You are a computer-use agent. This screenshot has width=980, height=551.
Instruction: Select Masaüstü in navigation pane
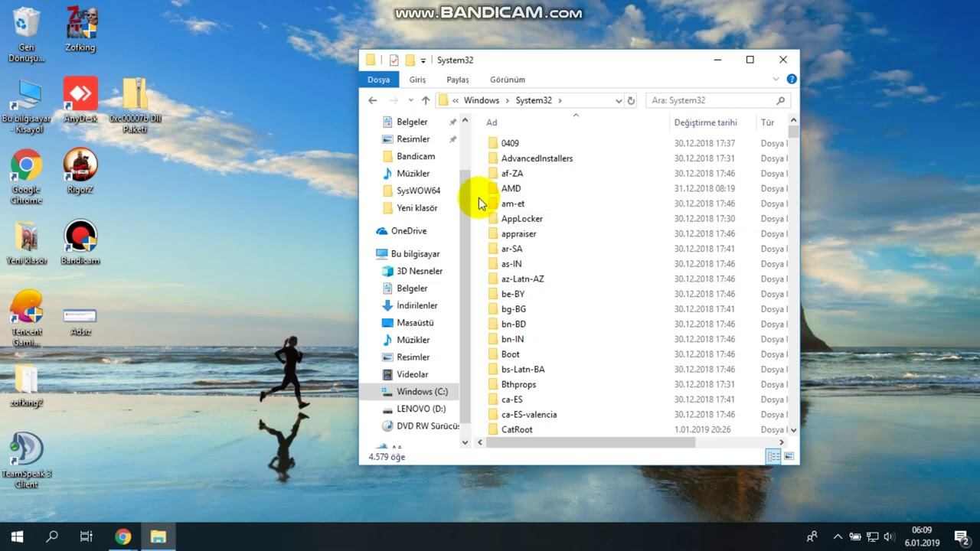click(x=415, y=323)
